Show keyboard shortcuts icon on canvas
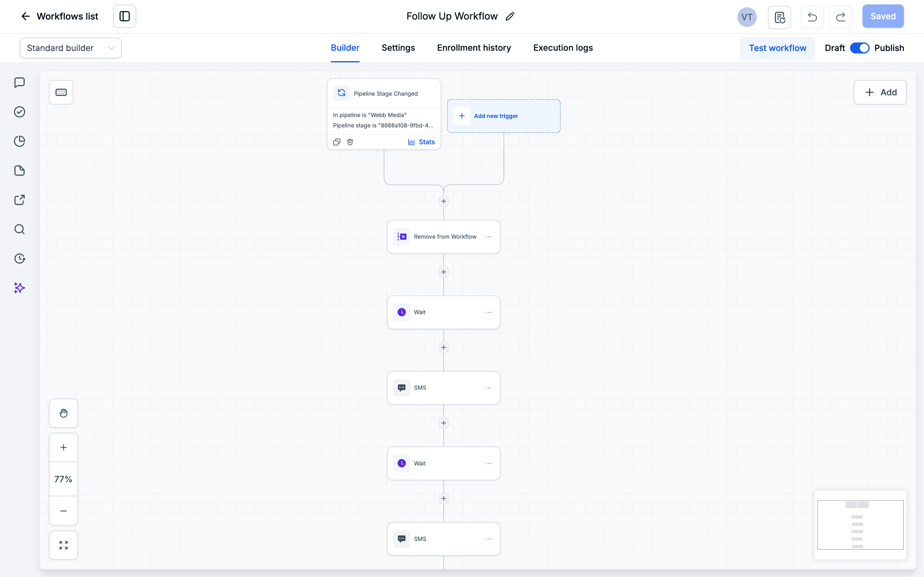 pyautogui.click(x=61, y=92)
